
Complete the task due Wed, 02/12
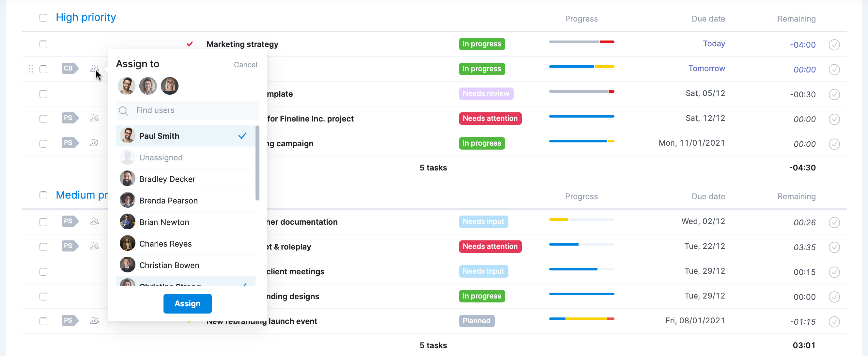tap(834, 222)
